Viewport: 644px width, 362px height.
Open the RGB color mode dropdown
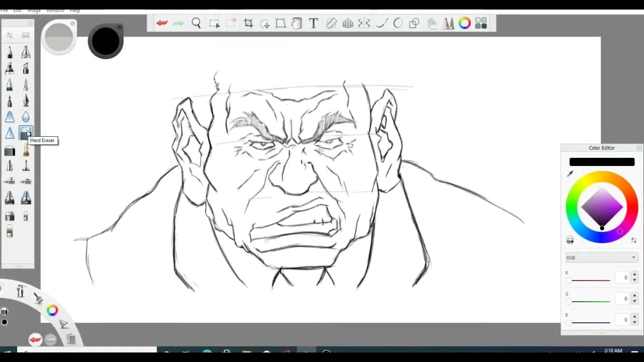pyautogui.click(x=601, y=257)
